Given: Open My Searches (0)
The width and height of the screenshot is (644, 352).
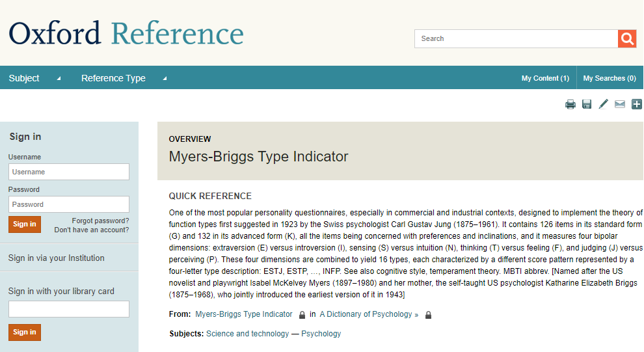Looking at the screenshot, I should click(x=610, y=78).
